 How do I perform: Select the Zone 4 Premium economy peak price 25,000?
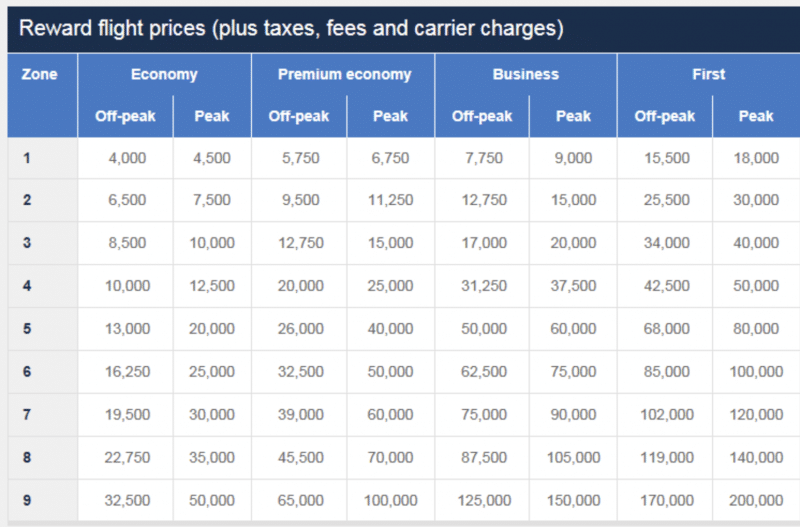tap(390, 286)
